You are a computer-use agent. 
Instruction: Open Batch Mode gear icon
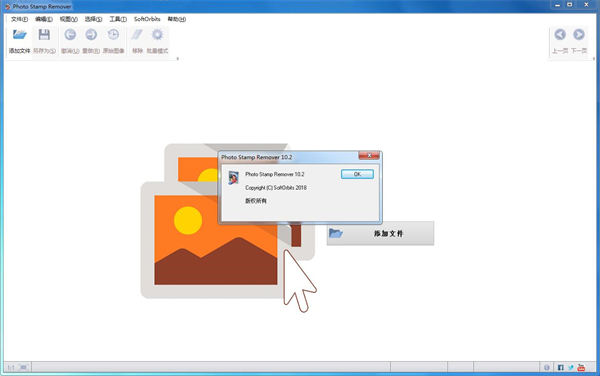point(157,35)
